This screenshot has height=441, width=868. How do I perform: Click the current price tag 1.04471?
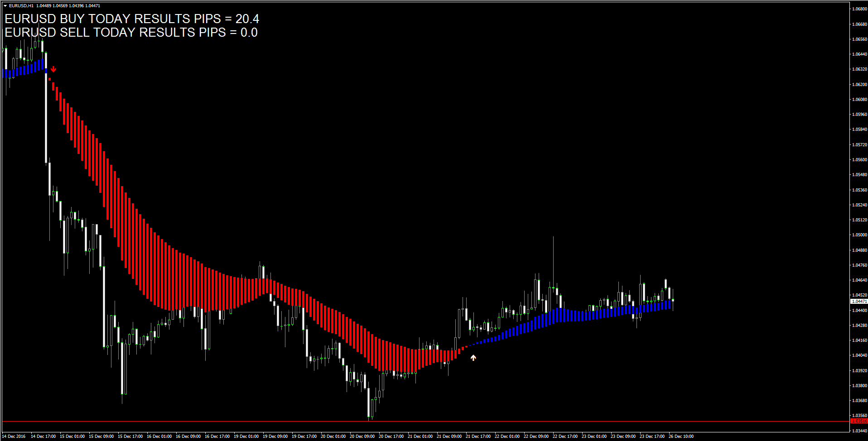[x=859, y=301]
